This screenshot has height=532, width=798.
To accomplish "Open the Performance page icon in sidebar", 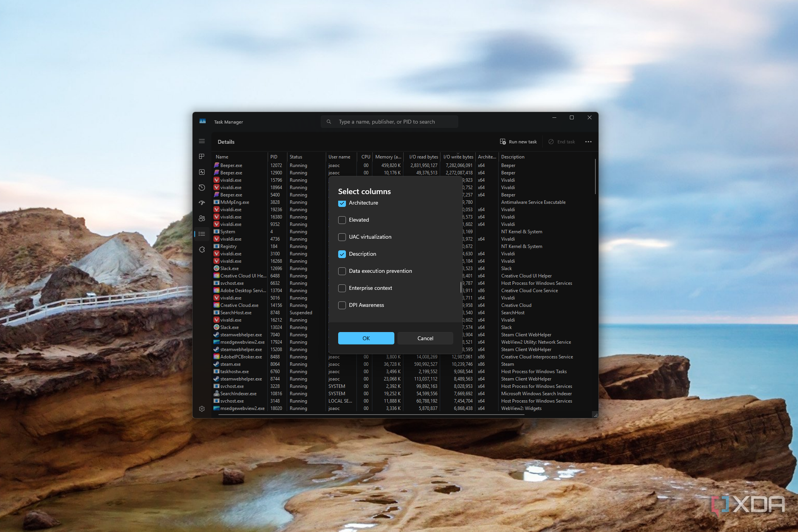I will pos(201,172).
